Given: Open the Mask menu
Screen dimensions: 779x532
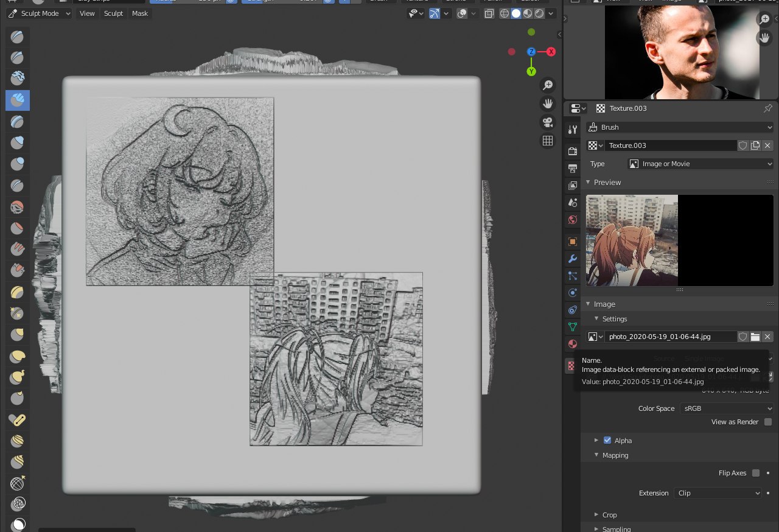Looking at the screenshot, I should pos(140,13).
